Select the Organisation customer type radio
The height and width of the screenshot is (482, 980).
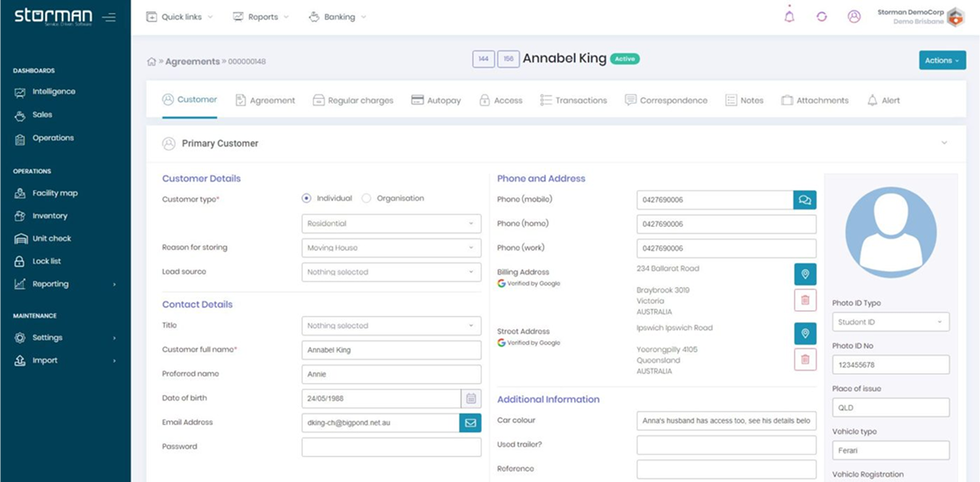(366, 198)
